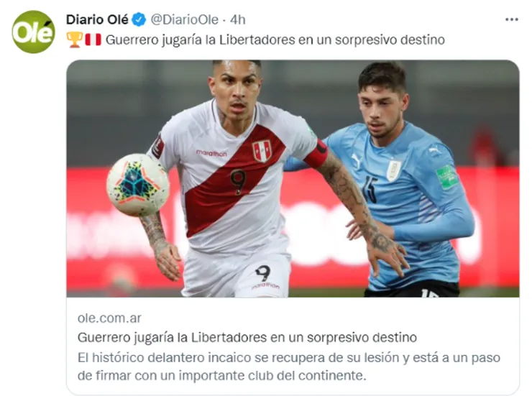This screenshot has width=532, height=396.
Task: Click the Peru flag emoji
Action: coord(93,40)
